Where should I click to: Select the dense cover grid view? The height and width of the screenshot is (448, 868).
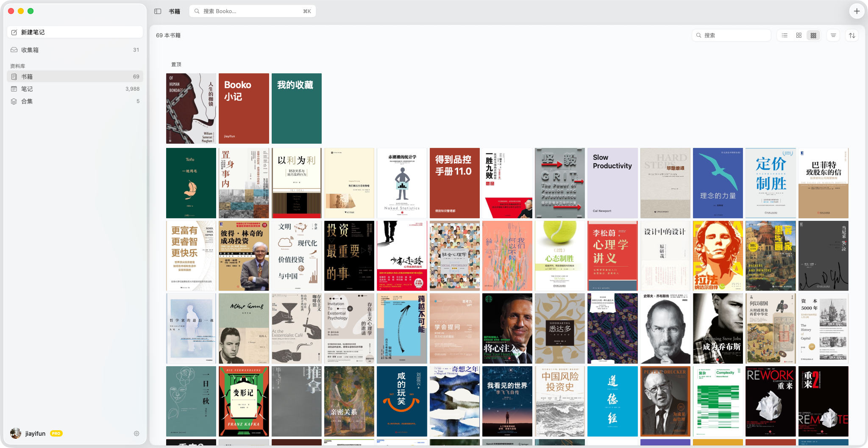pyautogui.click(x=813, y=36)
